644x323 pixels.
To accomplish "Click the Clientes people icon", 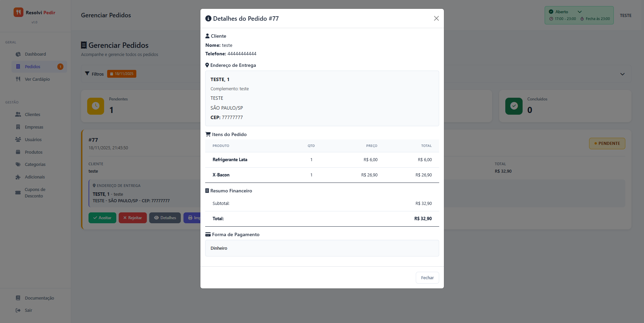I will pos(18,115).
